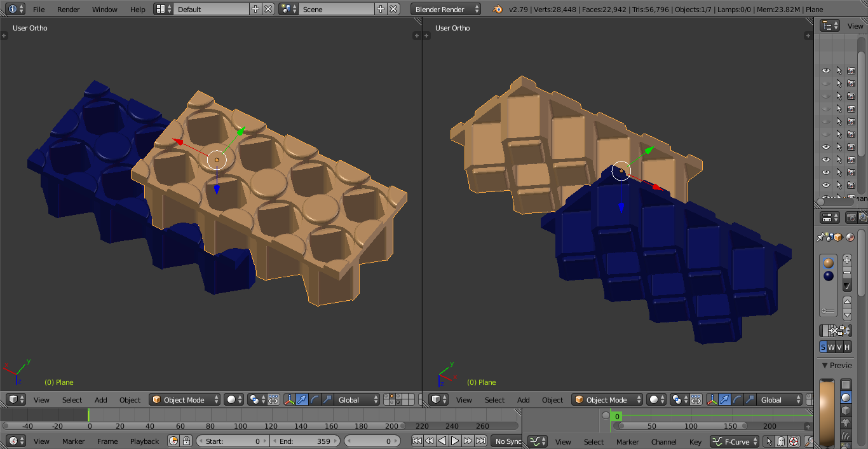The height and width of the screenshot is (449, 868).
Task: Open the Render menu
Action: click(69, 10)
